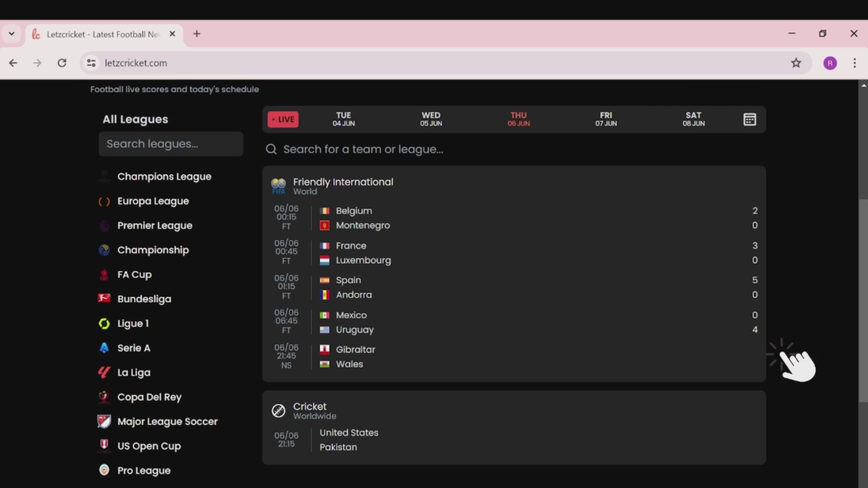The width and height of the screenshot is (868, 488).
Task: Bookmark this page with the star icon
Action: [x=796, y=63]
